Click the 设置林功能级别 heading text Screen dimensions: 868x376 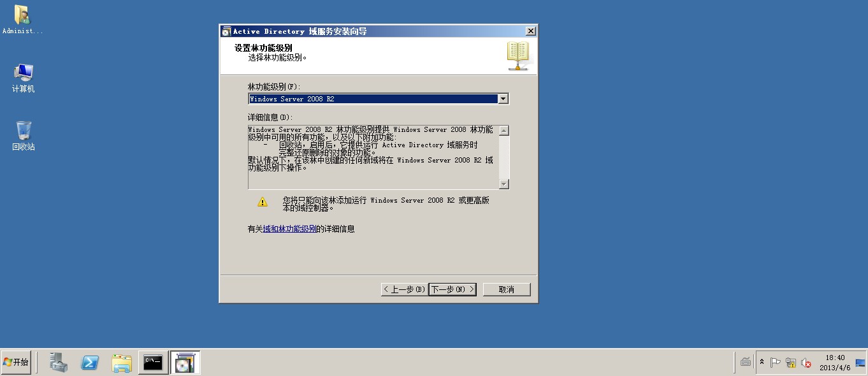pos(263,48)
